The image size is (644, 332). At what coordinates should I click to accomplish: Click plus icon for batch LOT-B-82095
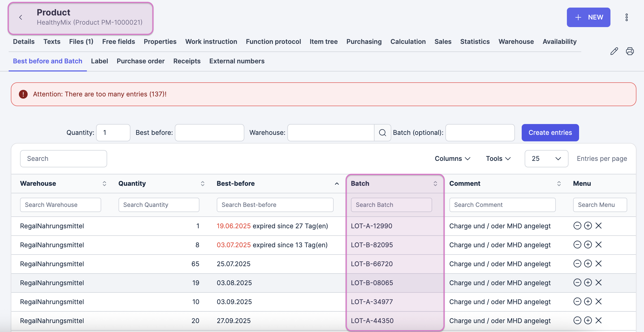[x=588, y=245]
